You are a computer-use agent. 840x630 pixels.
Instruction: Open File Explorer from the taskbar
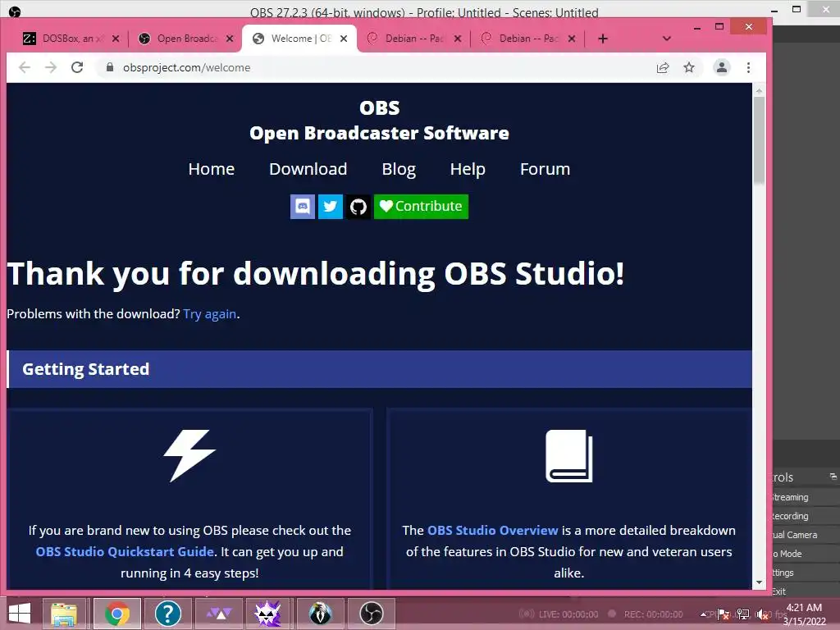point(64,614)
